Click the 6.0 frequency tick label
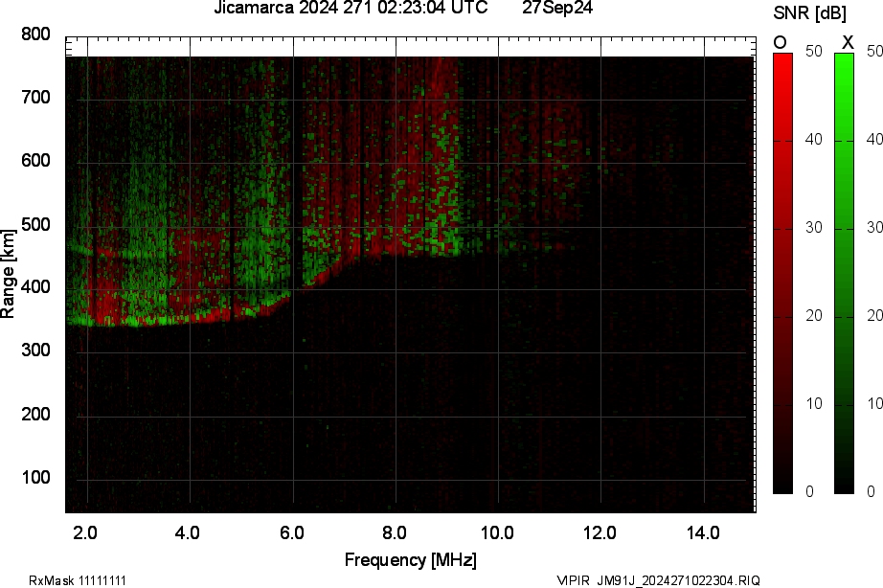883x588 pixels. pyautogui.click(x=292, y=532)
